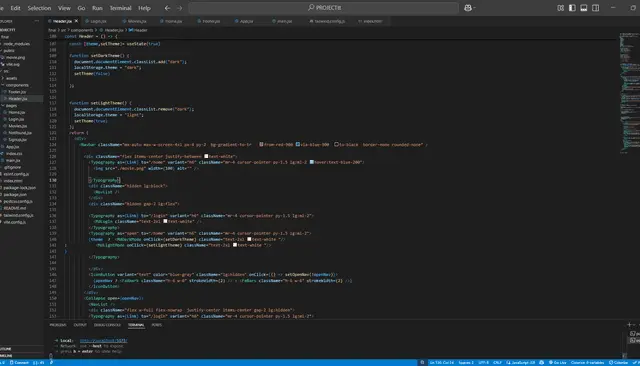The width and height of the screenshot is (640, 366).
Task: Click the hover:text-blue-200 color swatch
Action: (311, 162)
